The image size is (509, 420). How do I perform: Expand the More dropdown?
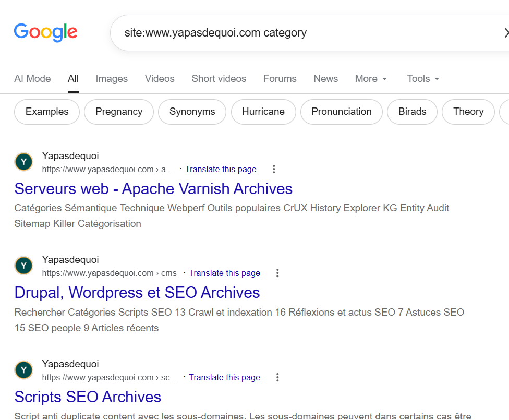point(371,79)
